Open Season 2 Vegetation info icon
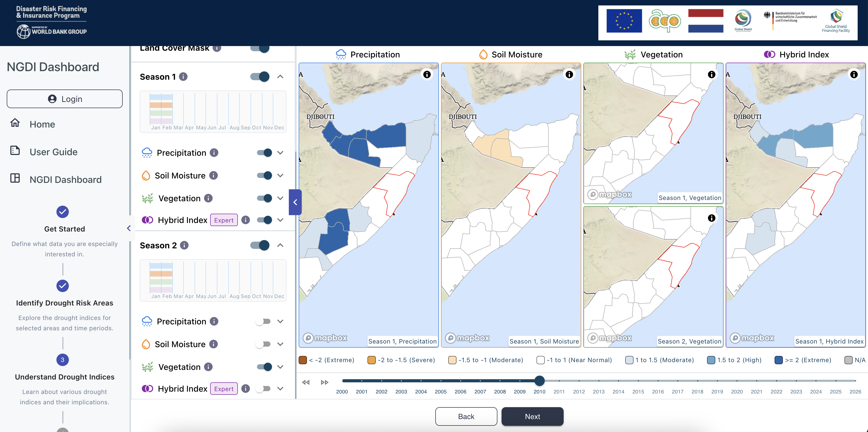The width and height of the screenshot is (868, 432). 209,367
